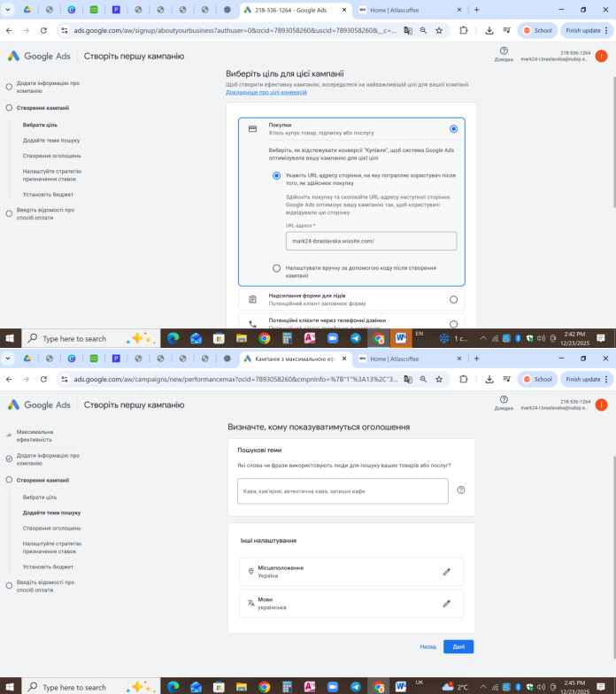This screenshot has height=694, width=616.
Task: Open Telegram from the 2:42 PM taskbar
Action: click(x=356, y=338)
